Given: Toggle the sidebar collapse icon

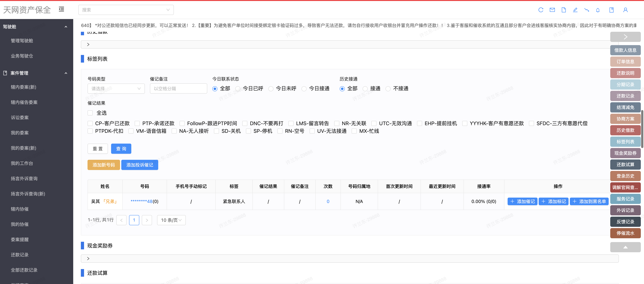Looking at the screenshot, I should point(61,9).
